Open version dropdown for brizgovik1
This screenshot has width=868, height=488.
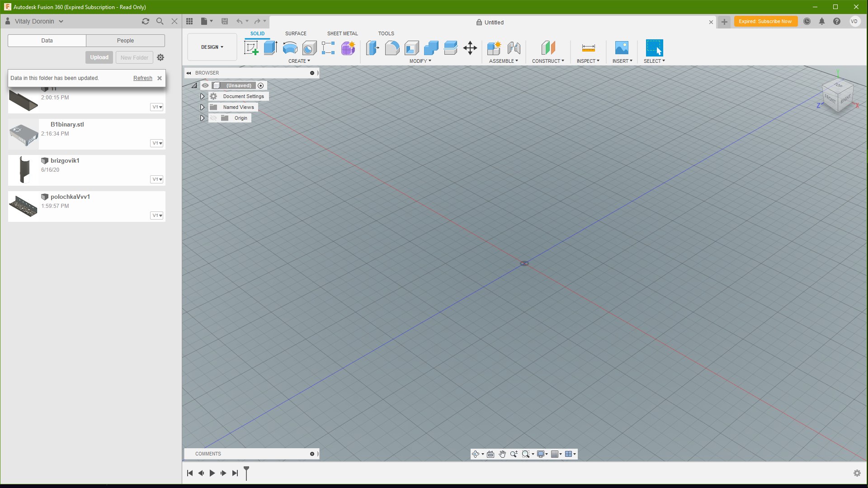157,179
